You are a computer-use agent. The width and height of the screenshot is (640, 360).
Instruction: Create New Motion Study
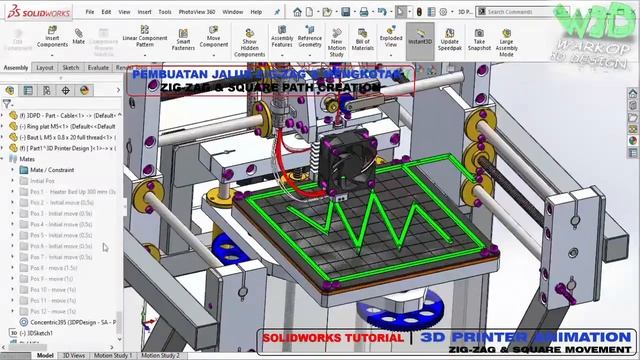337,42
